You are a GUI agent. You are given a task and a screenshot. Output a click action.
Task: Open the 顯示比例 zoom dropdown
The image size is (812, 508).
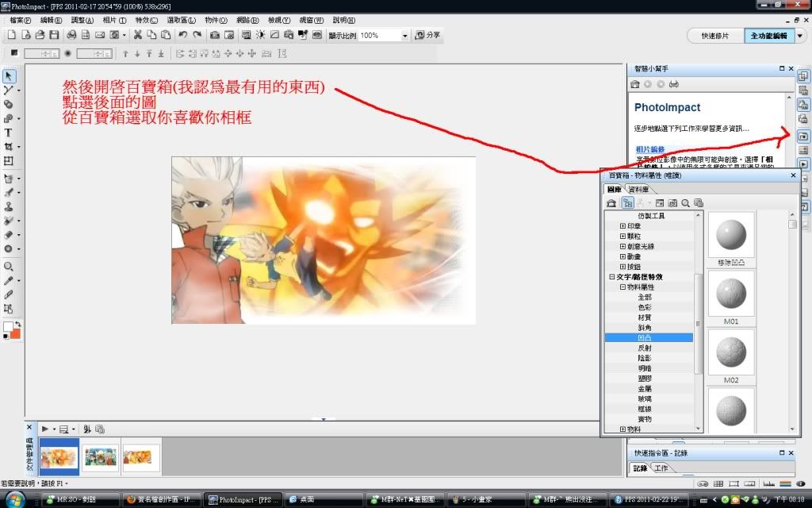point(404,36)
